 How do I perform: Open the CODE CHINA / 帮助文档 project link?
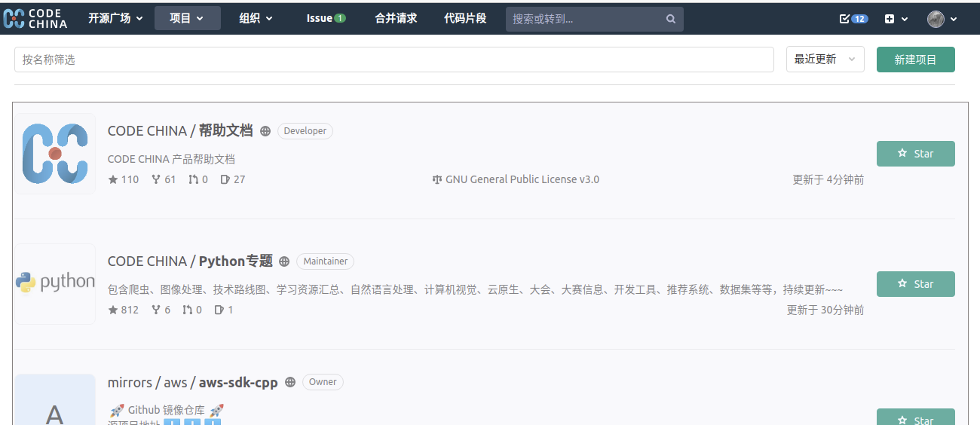(180, 130)
